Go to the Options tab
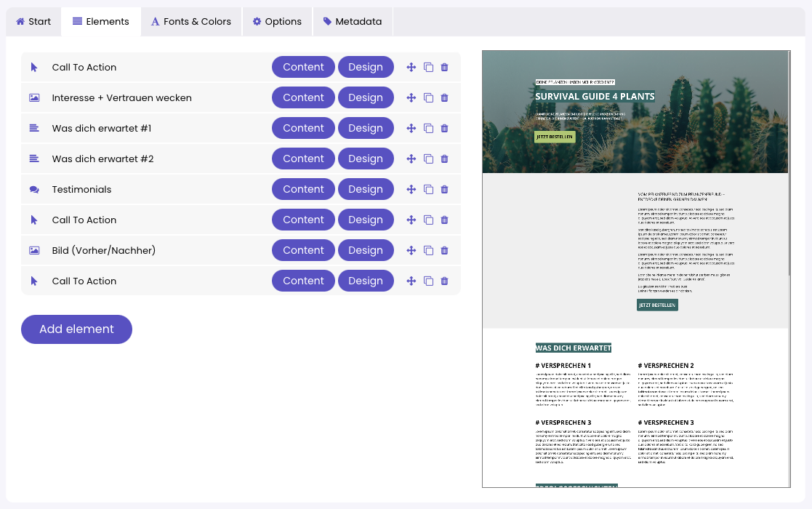The width and height of the screenshot is (812, 509). coord(277,22)
